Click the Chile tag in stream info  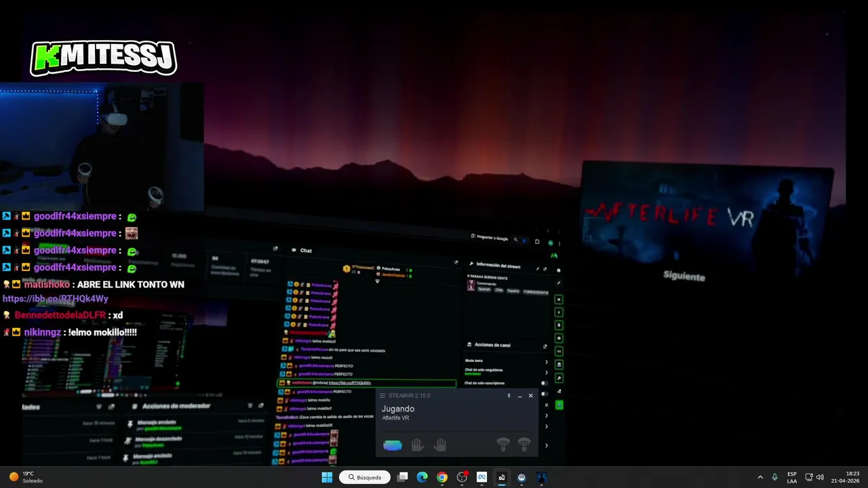click(x=498, y=290)
